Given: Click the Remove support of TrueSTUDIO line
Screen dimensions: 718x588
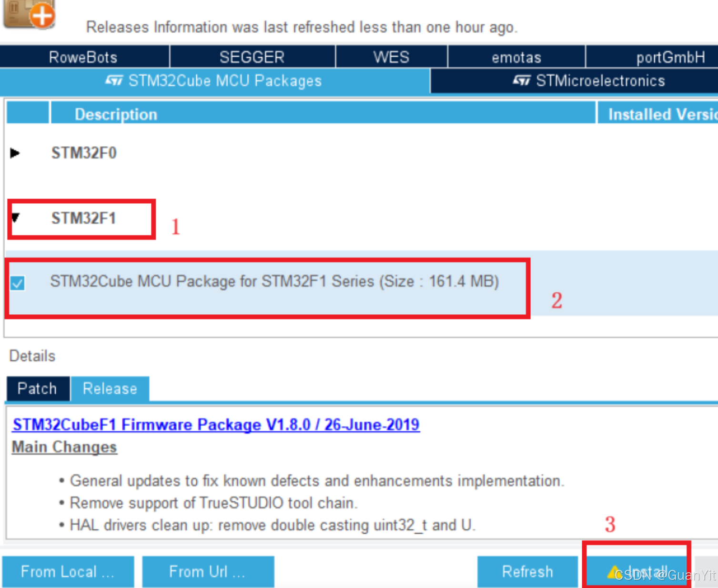Looking at the screenshot, I should pos(213,503).
